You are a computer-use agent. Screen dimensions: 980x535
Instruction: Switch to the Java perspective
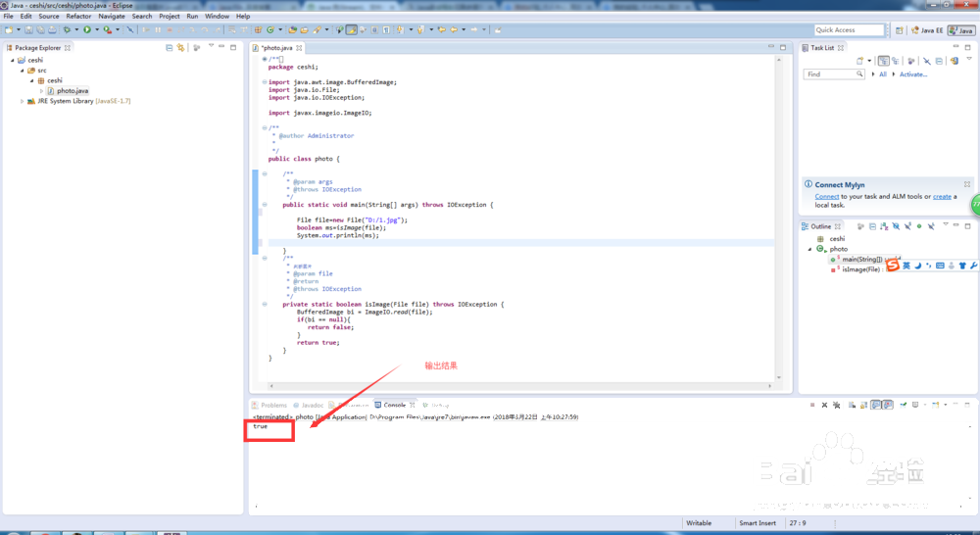[961, 30]
